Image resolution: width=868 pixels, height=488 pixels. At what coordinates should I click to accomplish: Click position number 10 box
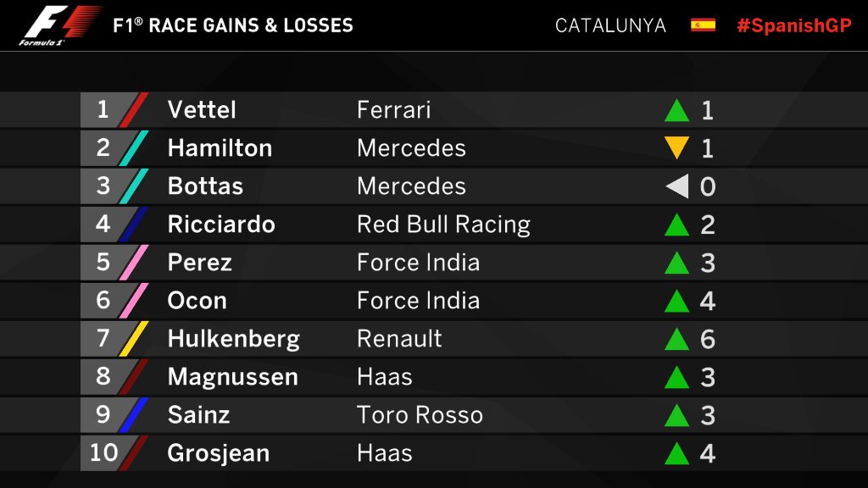click(103, 452)
